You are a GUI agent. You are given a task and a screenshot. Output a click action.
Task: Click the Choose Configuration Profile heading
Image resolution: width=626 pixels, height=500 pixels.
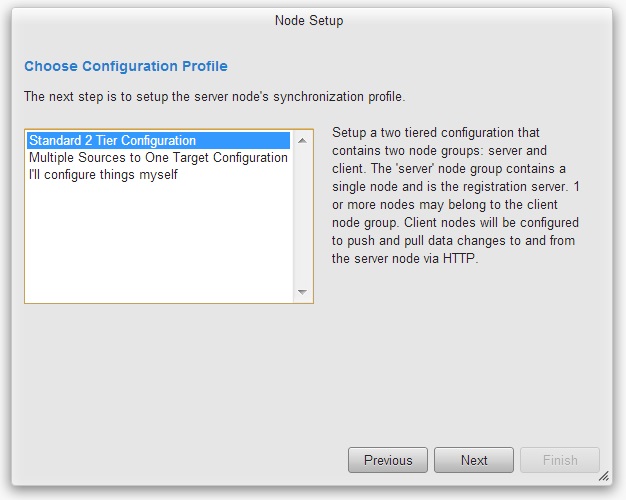coord(126,66)
